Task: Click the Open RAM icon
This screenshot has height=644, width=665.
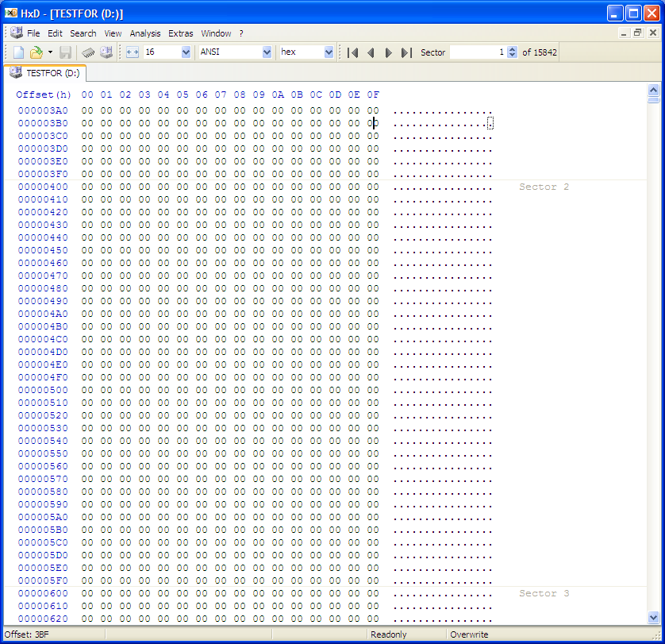Action: [x=88, y=52]
